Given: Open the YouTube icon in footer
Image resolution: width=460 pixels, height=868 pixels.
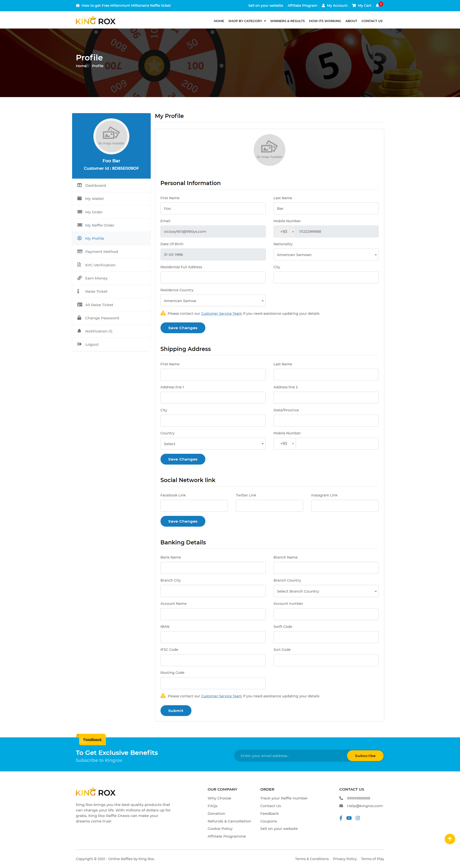Looking at the screenshot, I should click(349, 818).
